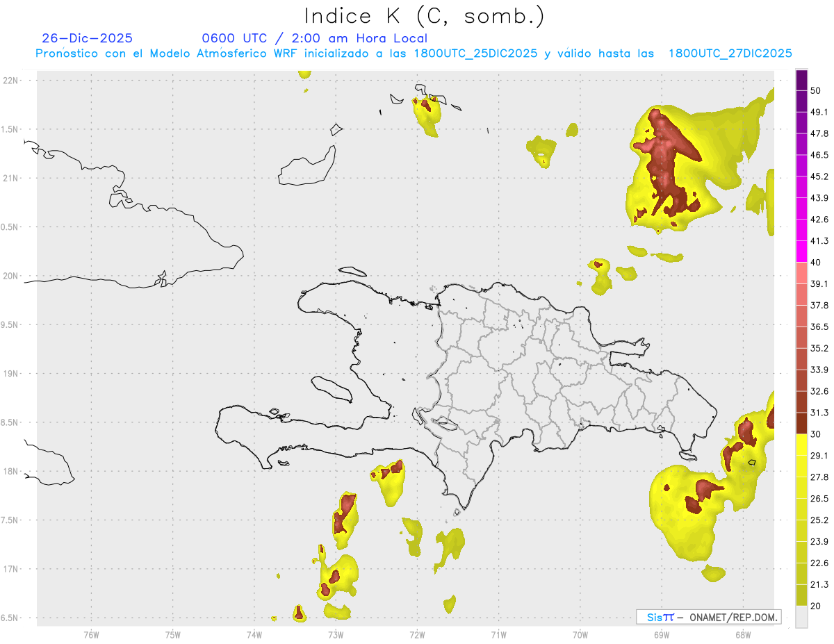Click colorbar value '41.3'
Image resolution: width=834 pixels, height=644 pixels.
(x=819, y=241)
